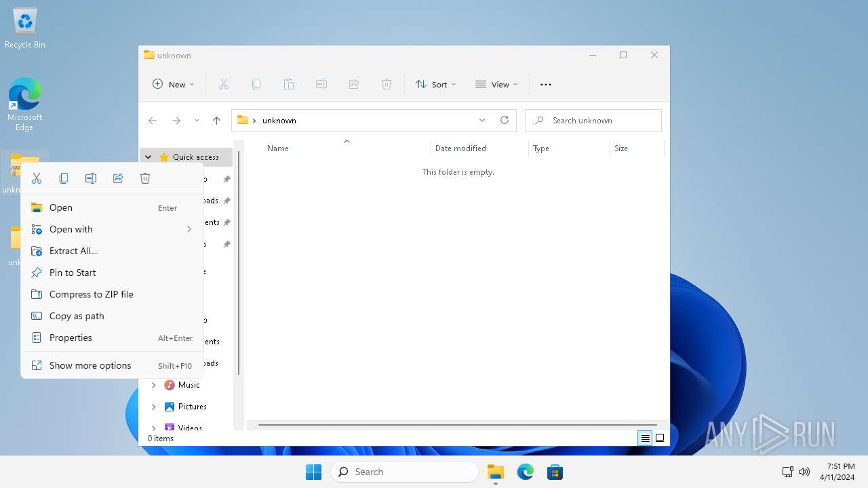Choose Open from the context menu

pos(112,207)
